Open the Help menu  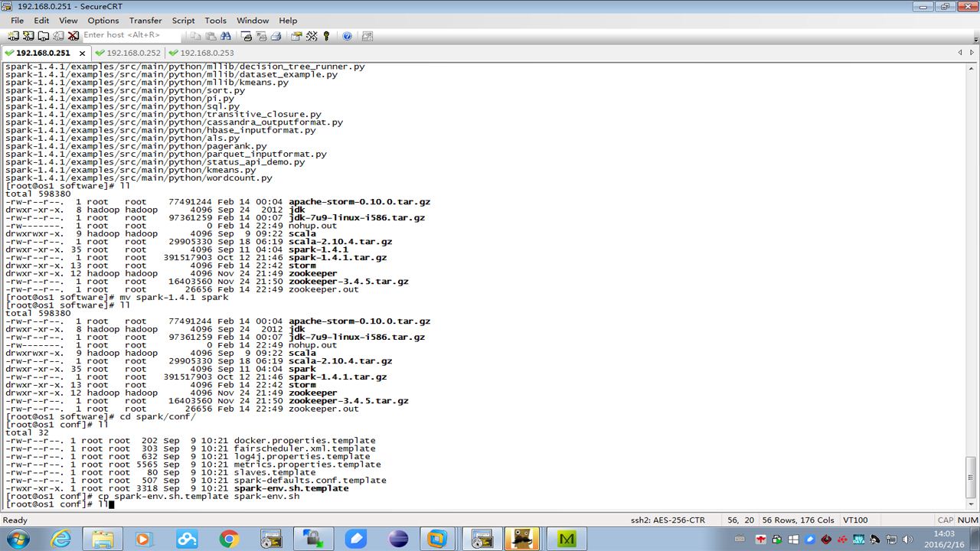pyautogui.click(x=288, y=21)
